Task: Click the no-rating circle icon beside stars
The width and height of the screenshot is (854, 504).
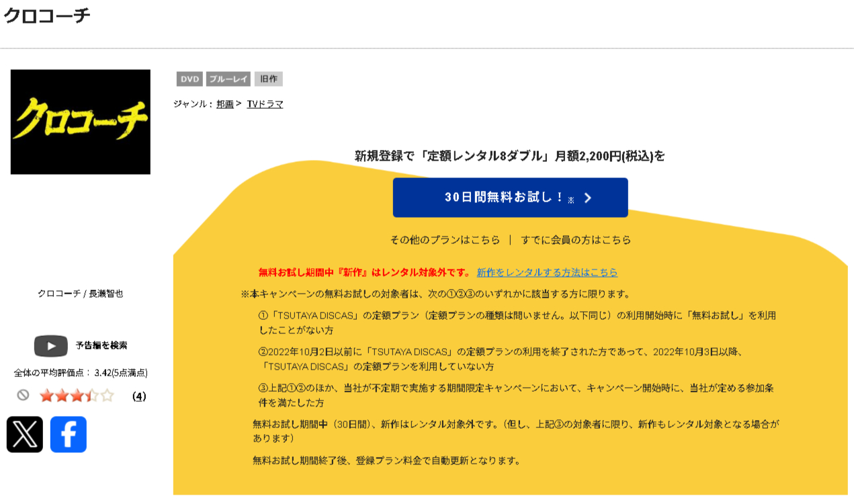Action: click(x=23, y=395)
